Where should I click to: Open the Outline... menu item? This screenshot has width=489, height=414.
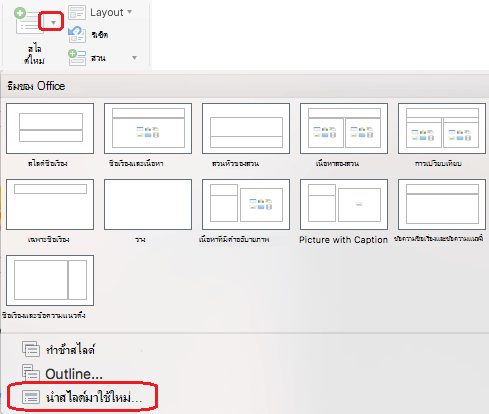point(62,373)
